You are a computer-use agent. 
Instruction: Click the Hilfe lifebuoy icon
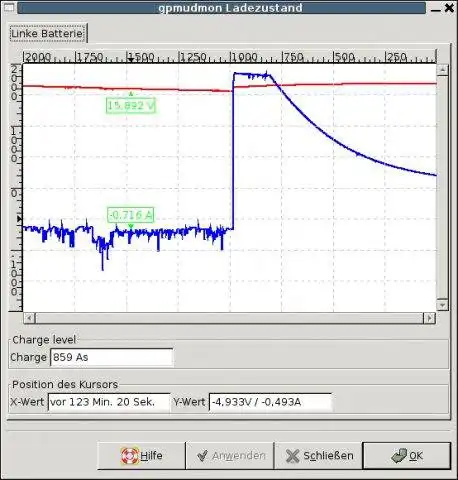coord(130,456)
